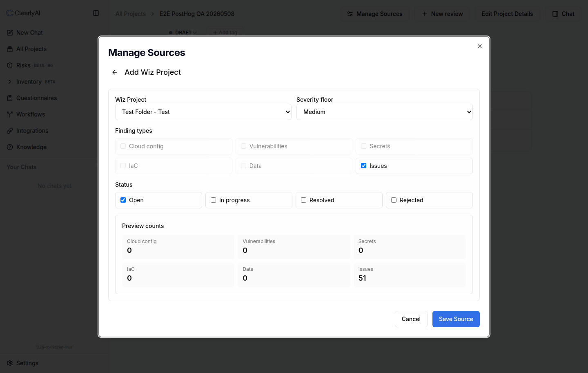
Task: Click the Add tag button
Action: click(x=225, y=33)
